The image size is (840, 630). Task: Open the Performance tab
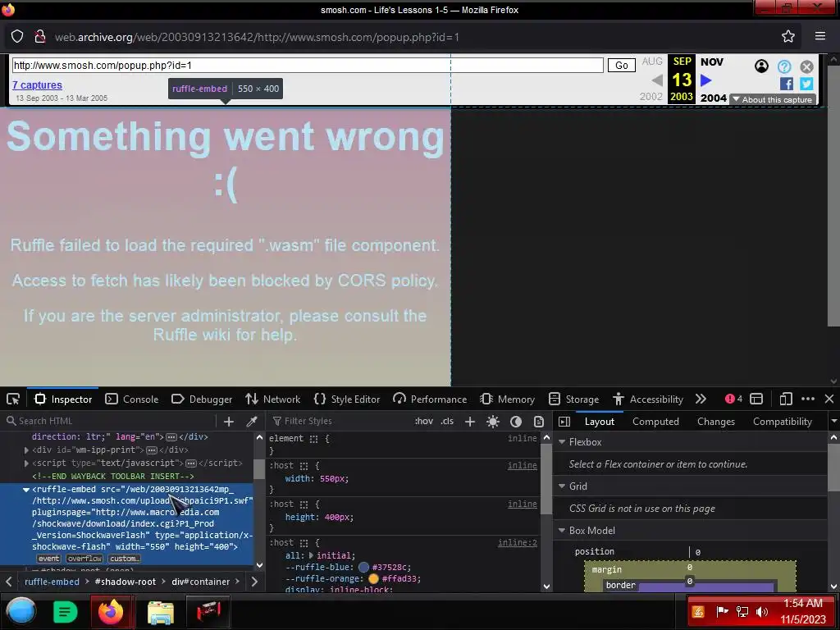click(430, 399)
